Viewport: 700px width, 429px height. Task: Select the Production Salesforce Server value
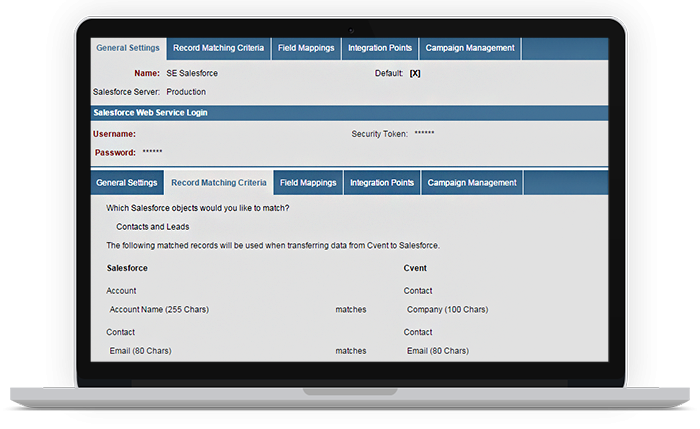(x=187, y=91)
